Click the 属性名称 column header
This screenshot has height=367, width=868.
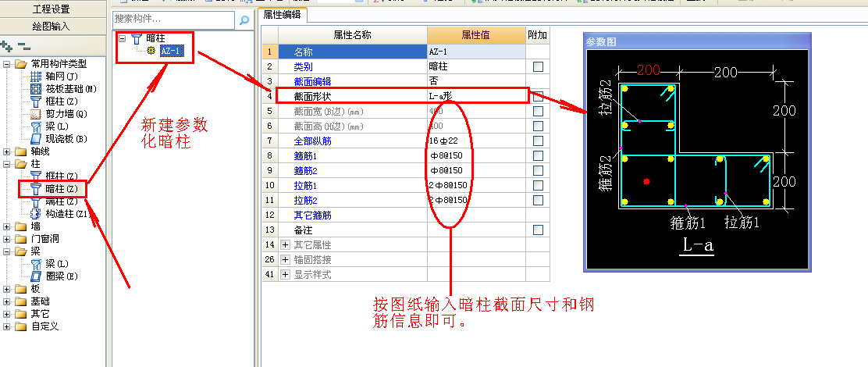click(x=353, y=35)
